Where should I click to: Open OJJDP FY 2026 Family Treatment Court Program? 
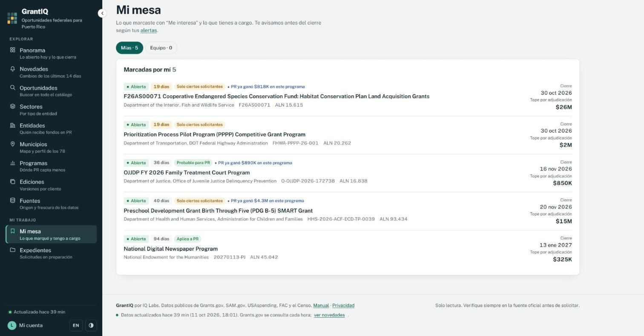(x=187, y=173)
